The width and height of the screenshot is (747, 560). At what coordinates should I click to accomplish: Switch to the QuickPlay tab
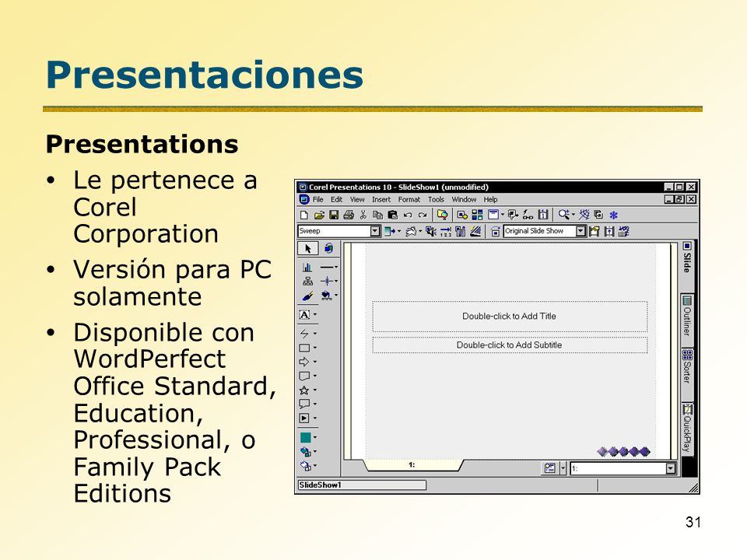(x=687, y=429)
